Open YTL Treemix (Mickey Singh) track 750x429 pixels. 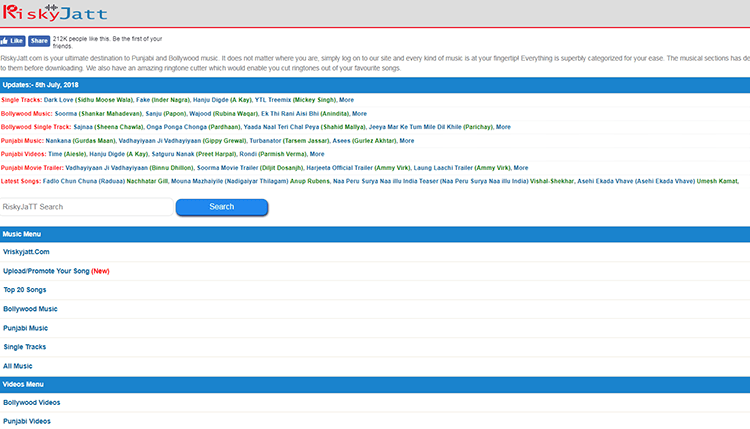(295, 100)
